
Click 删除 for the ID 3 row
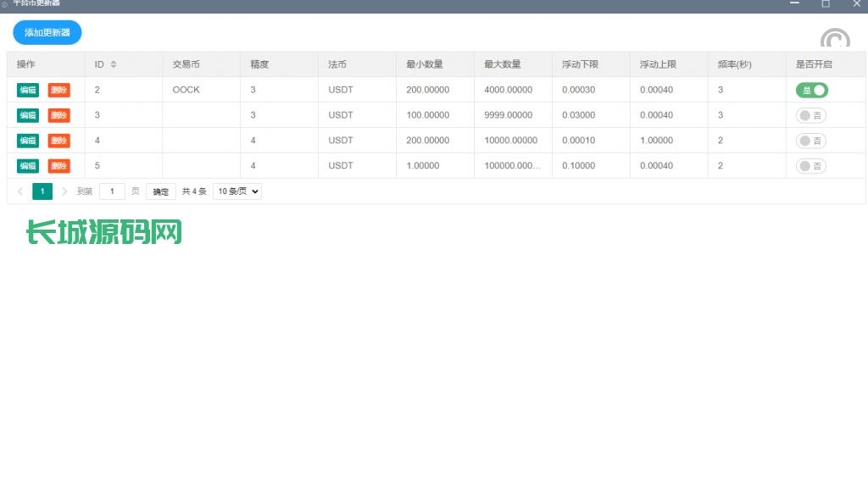pyautogui.click(x=59, y=115)
